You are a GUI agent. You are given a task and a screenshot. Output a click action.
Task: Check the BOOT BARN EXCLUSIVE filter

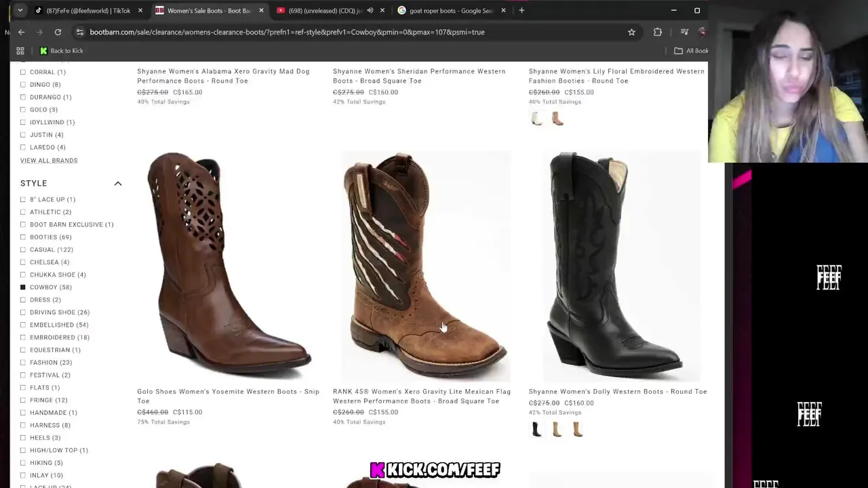point(23,224)
